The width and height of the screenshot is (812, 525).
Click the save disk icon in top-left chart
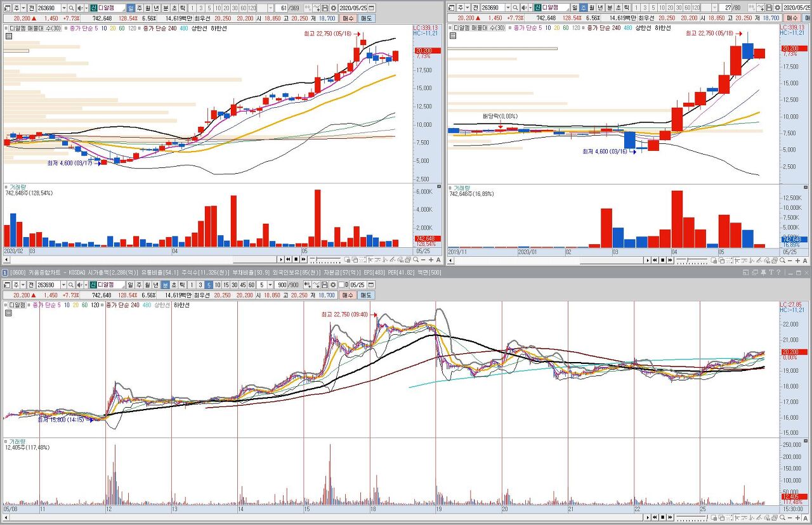324,8
